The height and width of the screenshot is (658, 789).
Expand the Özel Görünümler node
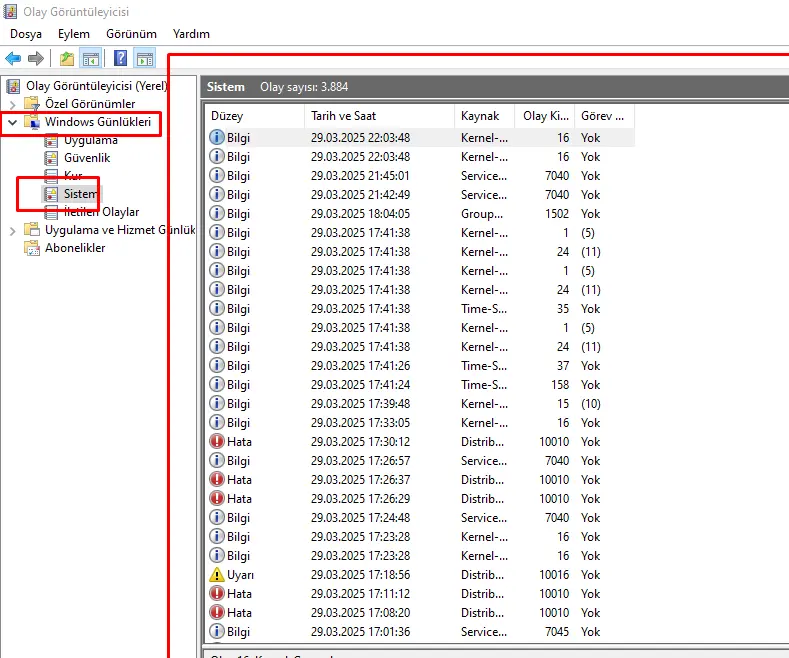tap(13, 105)
